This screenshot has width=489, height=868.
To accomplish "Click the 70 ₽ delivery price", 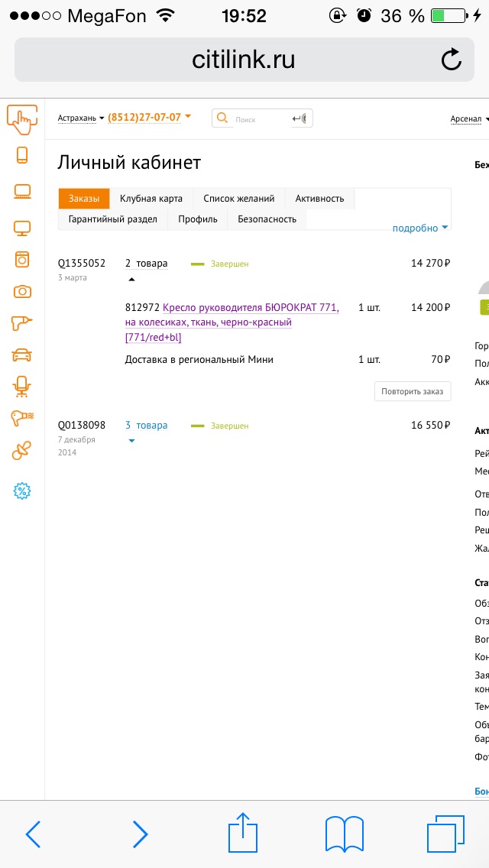I will (x=440, y=360).
